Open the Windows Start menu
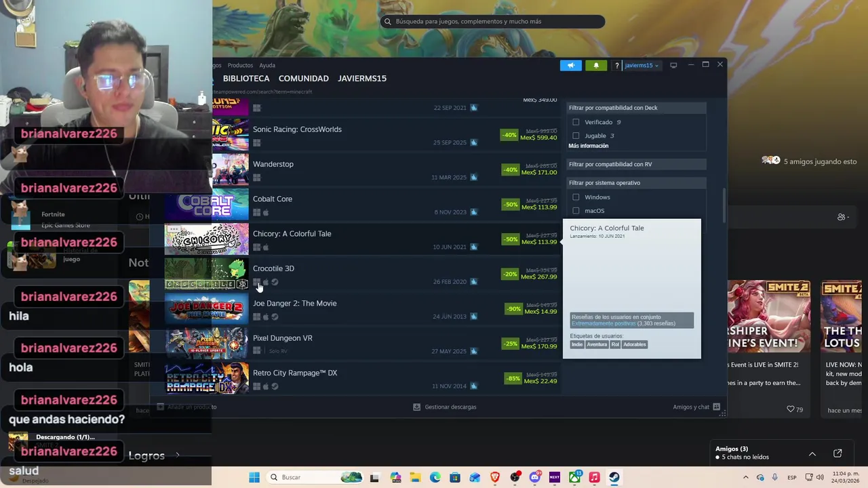 coord(254,477)
